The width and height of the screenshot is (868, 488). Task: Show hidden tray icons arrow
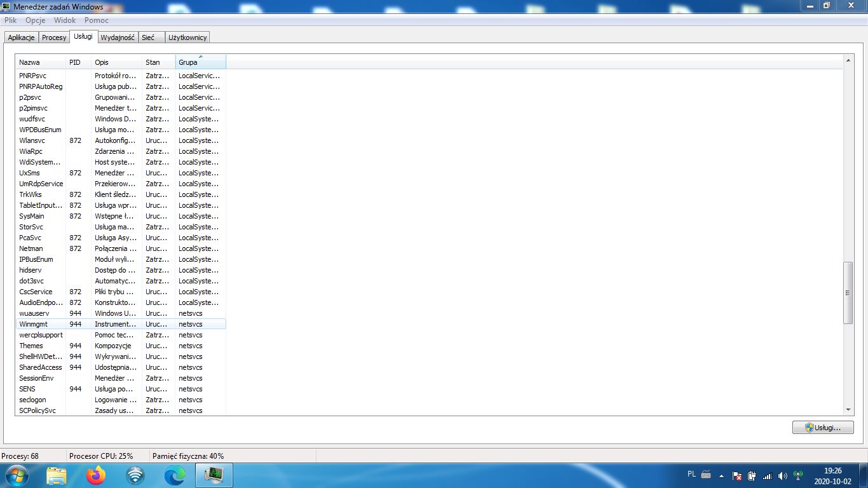coord(721,475)
